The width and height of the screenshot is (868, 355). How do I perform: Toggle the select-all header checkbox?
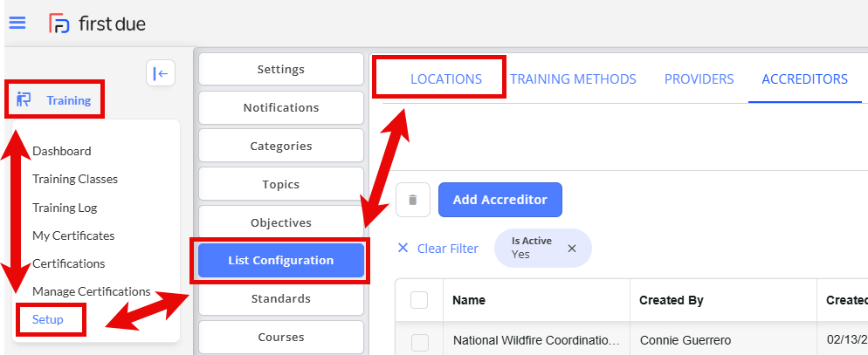(419, 300)
